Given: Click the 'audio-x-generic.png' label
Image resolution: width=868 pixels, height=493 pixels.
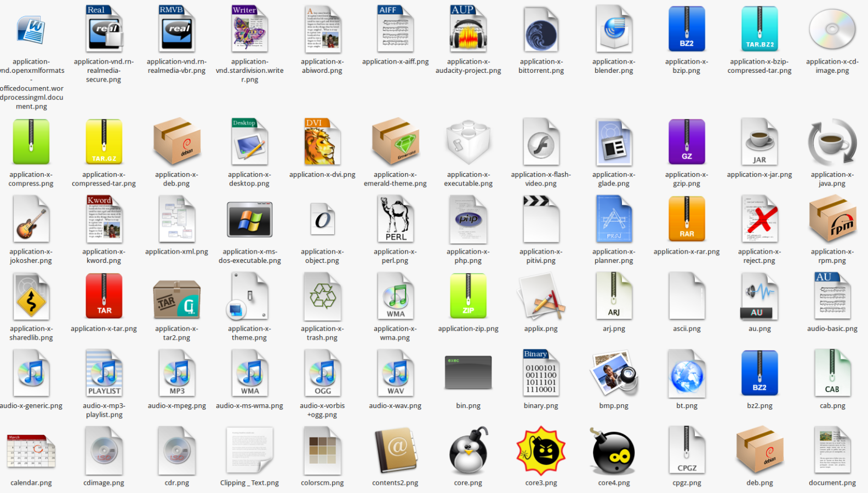Looking at the screenshot, I should coord(31,406).
